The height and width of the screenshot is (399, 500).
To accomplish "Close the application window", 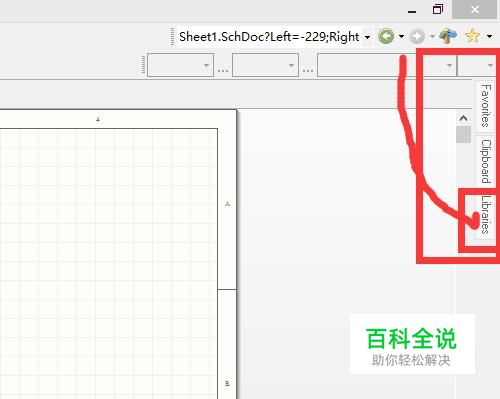I will coord(475,9).
